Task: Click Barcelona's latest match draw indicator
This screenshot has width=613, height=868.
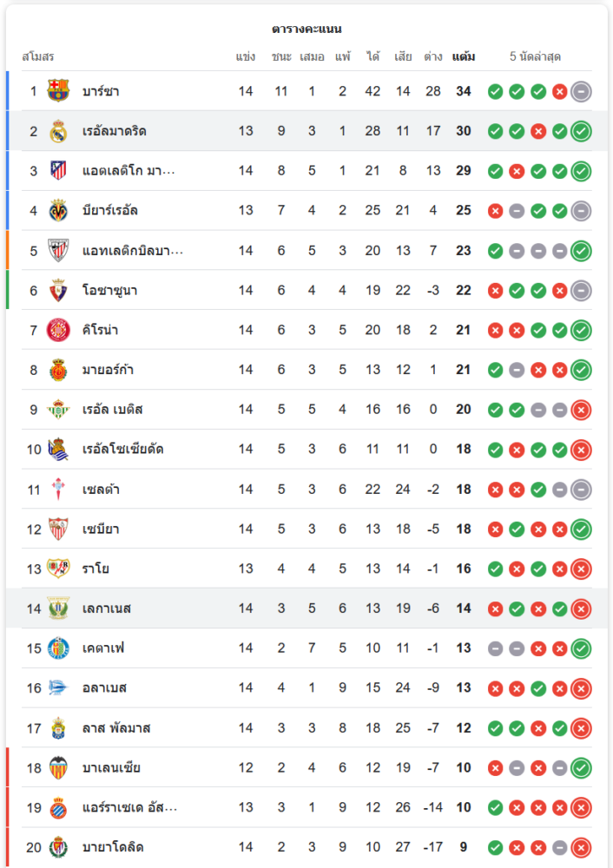Action: pyautogui.click(x=581, y=91)
